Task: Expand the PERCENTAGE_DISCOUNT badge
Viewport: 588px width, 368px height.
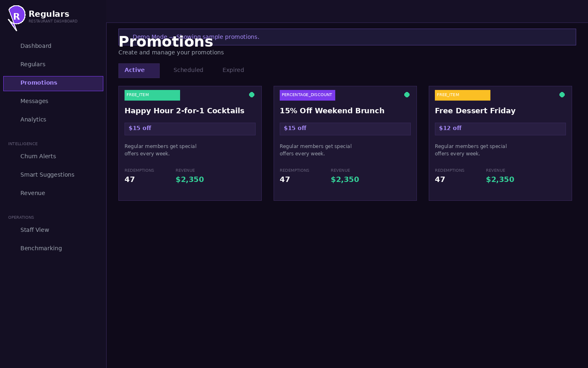Action: 307,95
